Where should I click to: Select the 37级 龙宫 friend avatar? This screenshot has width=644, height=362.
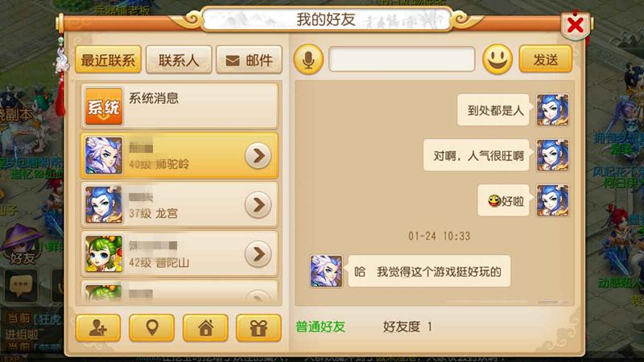pyautogui.click(x=104, y=205)
